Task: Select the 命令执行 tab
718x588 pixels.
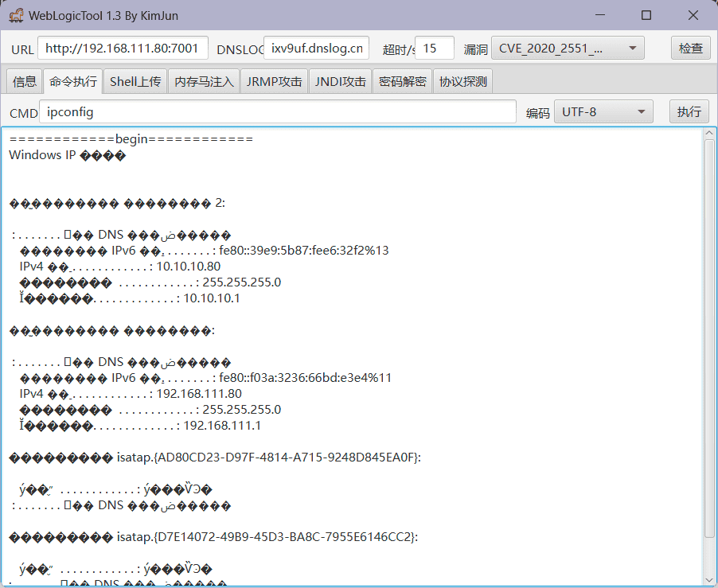Action: coord(73,81)
